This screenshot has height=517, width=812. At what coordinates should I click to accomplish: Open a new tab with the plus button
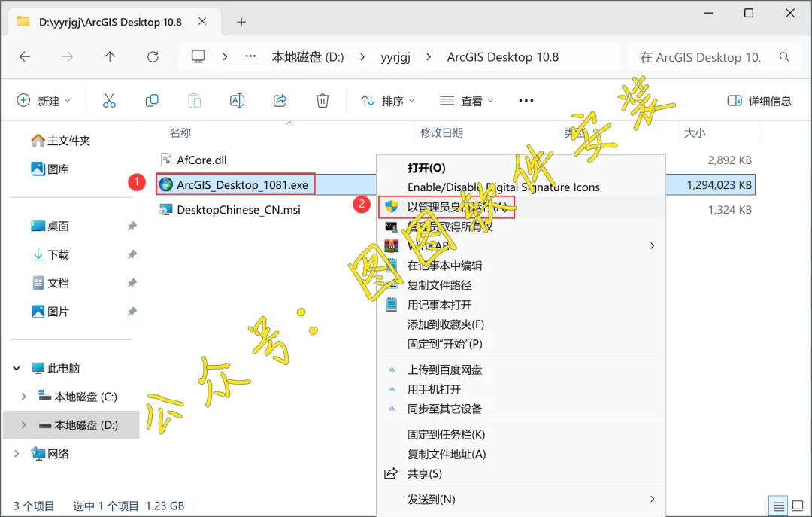tap(241, 22)
